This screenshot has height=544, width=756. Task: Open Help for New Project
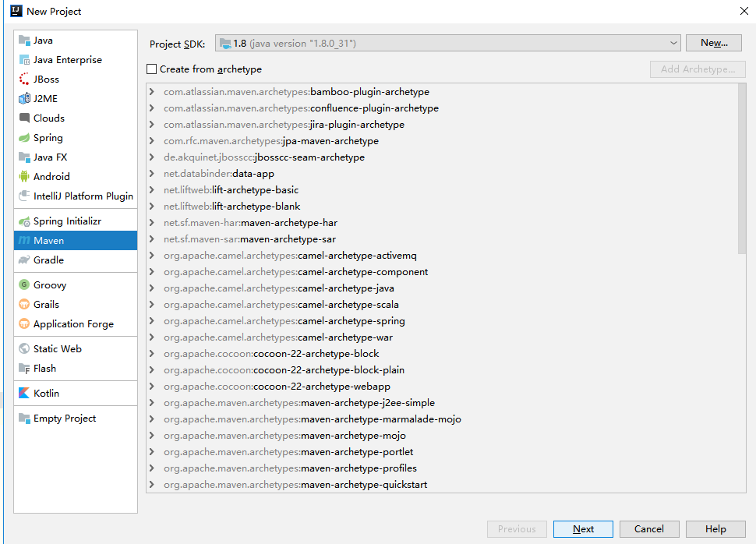tap(715, 529)
